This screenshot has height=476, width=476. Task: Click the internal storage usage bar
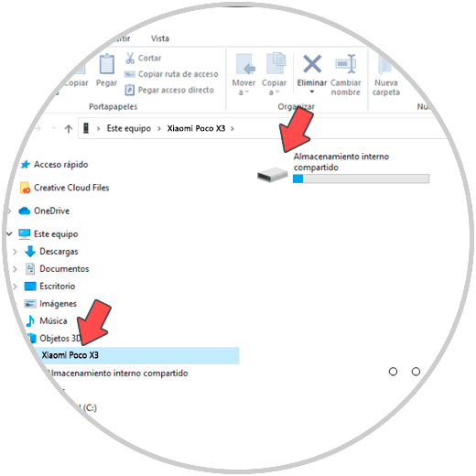click(x=361, y=178)
